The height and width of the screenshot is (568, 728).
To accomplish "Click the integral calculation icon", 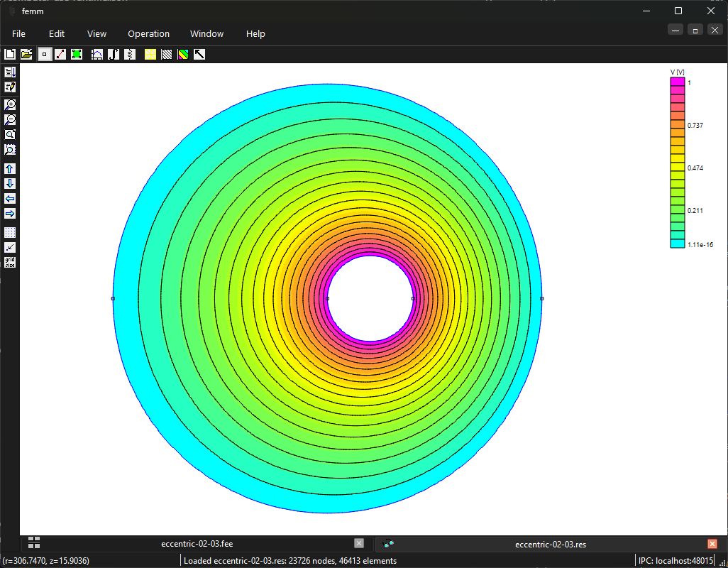I will [x=114, y=55].
